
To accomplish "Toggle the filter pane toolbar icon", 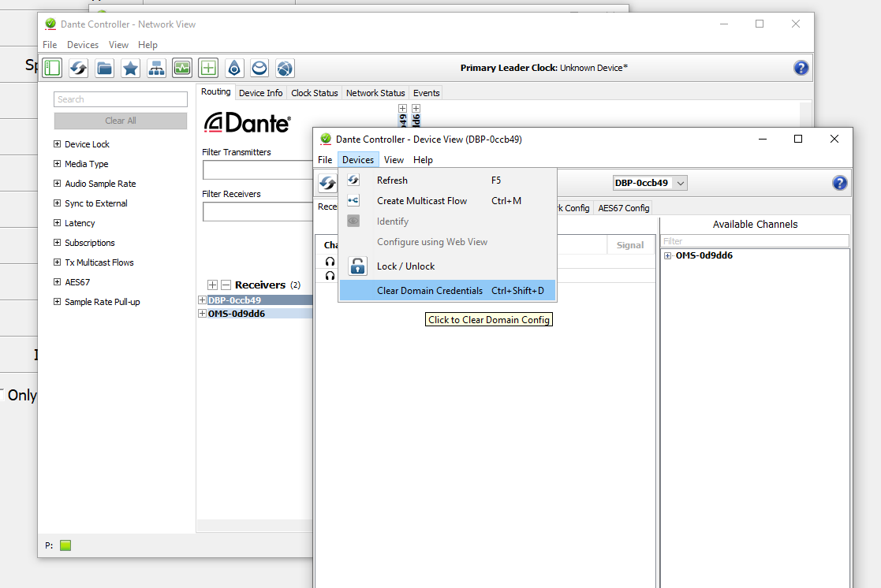I will coord(52,68).
